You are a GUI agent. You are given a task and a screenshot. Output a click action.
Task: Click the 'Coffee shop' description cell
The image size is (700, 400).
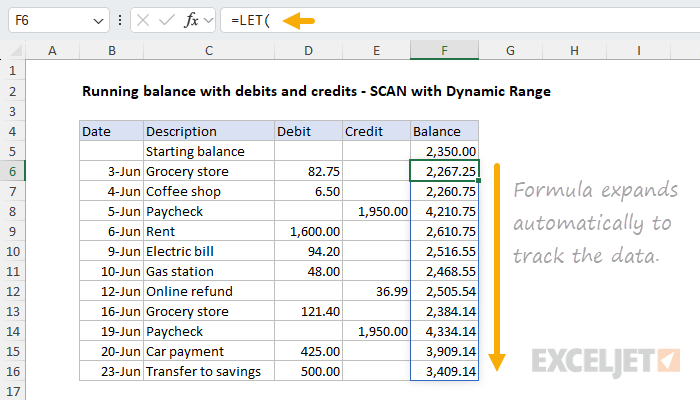click(208, 192)
